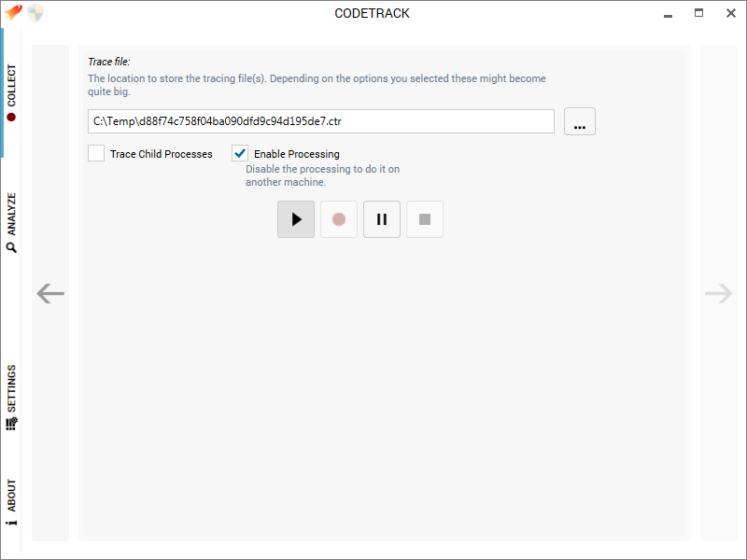Click the CODETRACK window title
747x560 pixels.
point(372,13)
